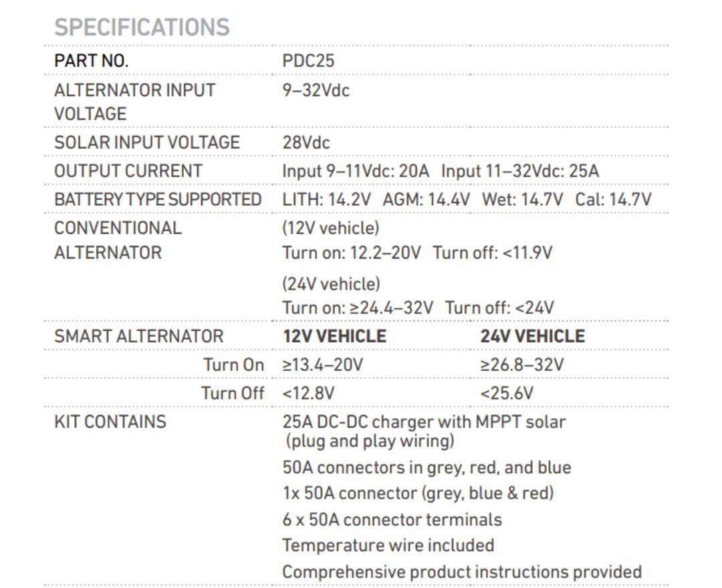This screenshot has height=588, width=722.
Task: Click the 24V VEHICLE column header
Action: tap(532, 336)
